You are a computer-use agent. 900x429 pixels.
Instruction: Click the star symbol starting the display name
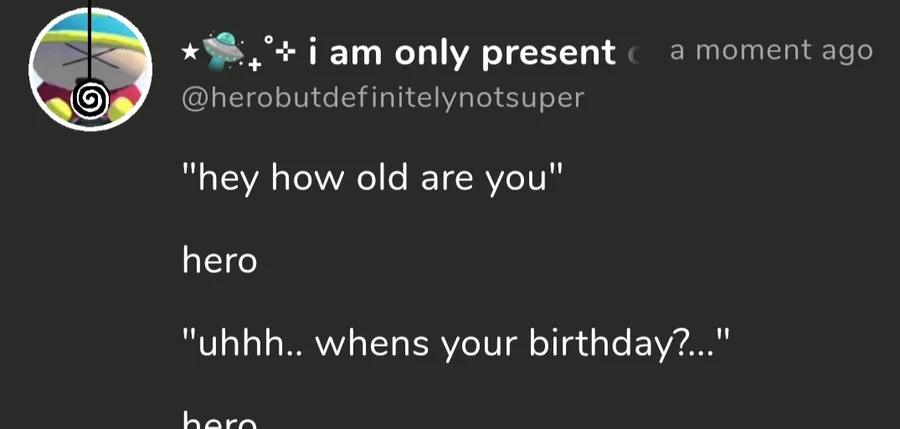click(x=187, y=52)
